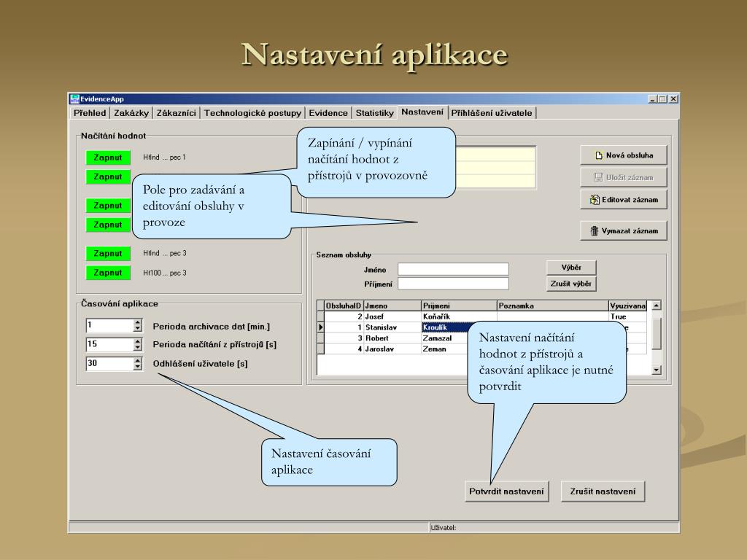
Task: Close the EvidenceApp window
Action: (x=673, y=99)
